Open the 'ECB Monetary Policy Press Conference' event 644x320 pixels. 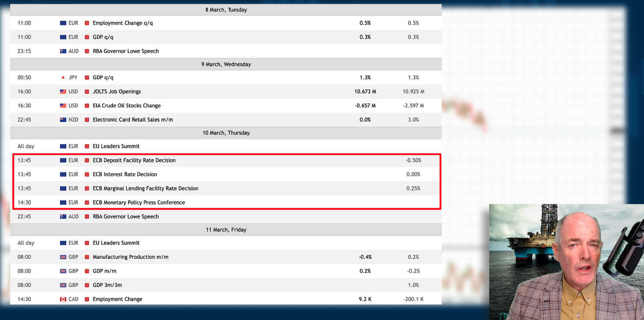[139, 203]
